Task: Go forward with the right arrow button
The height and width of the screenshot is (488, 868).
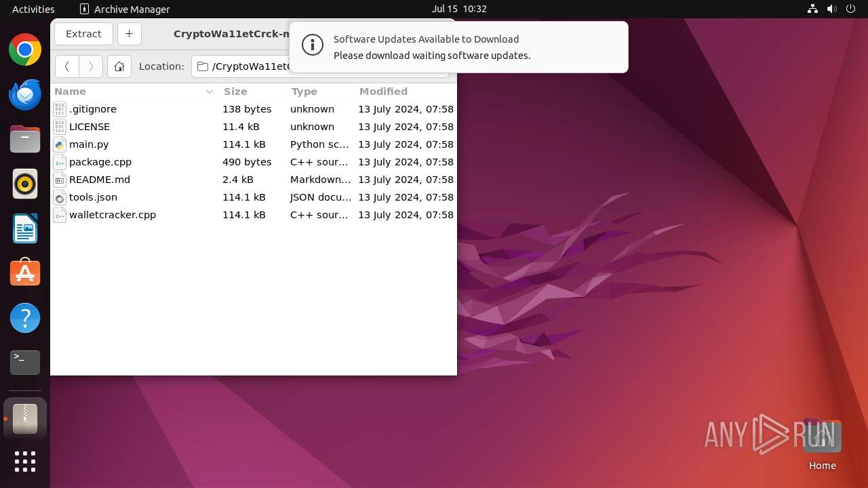Action: point(91,66)
